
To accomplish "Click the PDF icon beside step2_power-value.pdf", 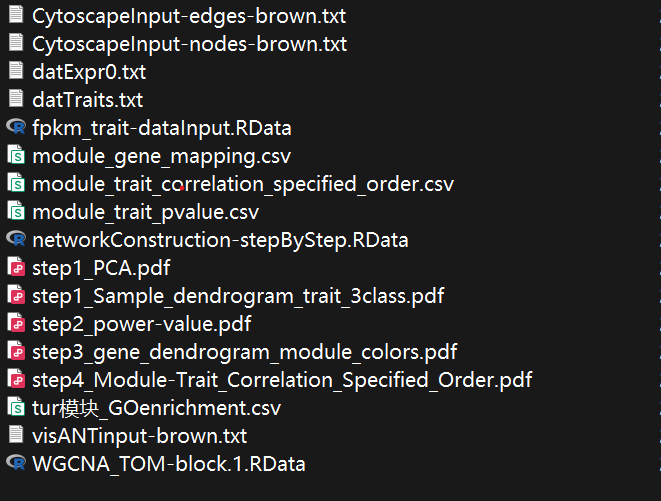I will click(15, 324).
